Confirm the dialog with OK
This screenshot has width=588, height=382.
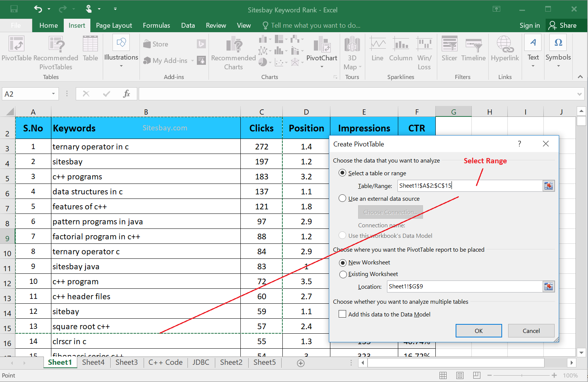[x=479, y=331]
